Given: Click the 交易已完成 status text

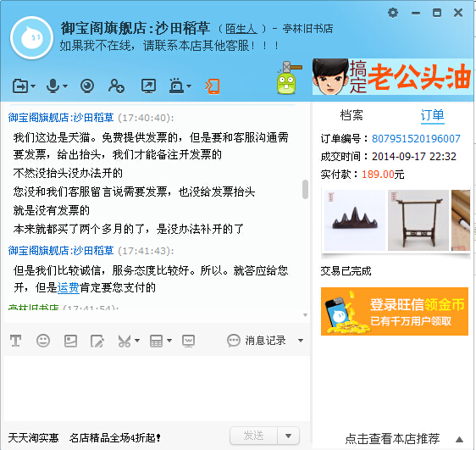Looking at the screenshot, I should (346, 271).
